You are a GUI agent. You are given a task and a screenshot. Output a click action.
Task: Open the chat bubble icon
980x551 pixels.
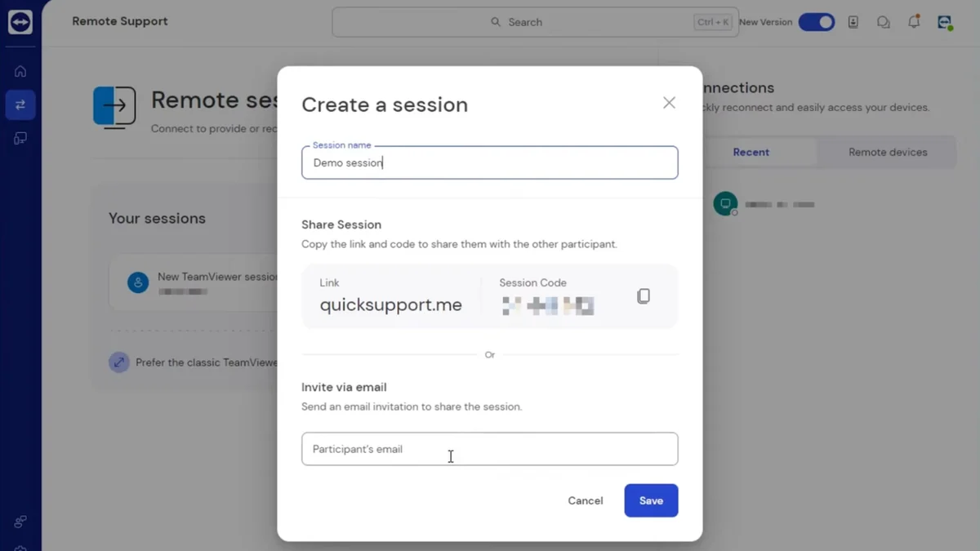click(884, 22)
